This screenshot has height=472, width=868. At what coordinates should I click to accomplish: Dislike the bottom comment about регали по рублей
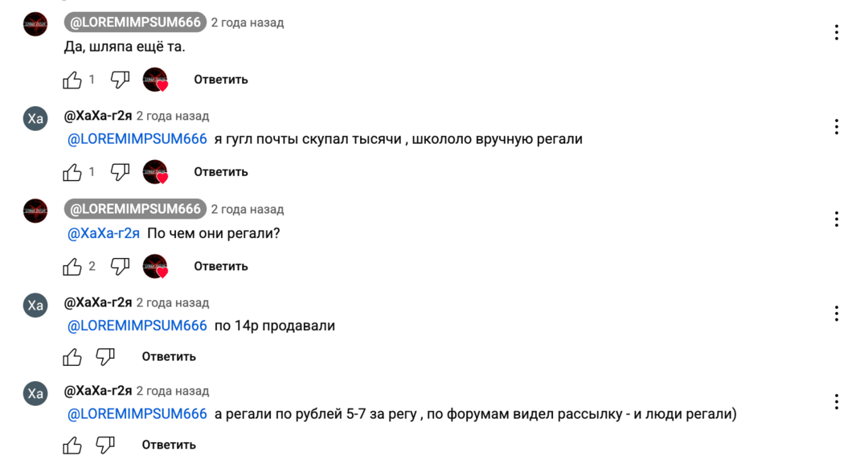105,444
